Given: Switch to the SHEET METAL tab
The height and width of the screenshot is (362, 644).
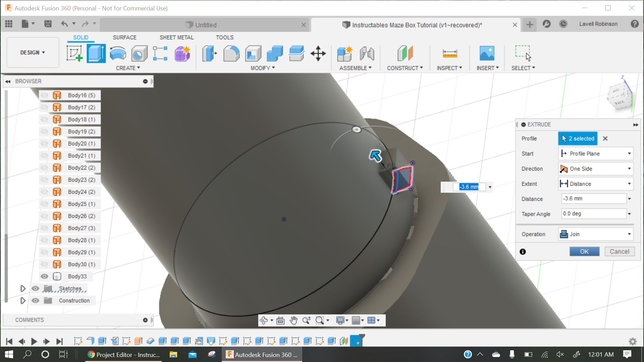Looking at the screenshot, I should point(176,38).
